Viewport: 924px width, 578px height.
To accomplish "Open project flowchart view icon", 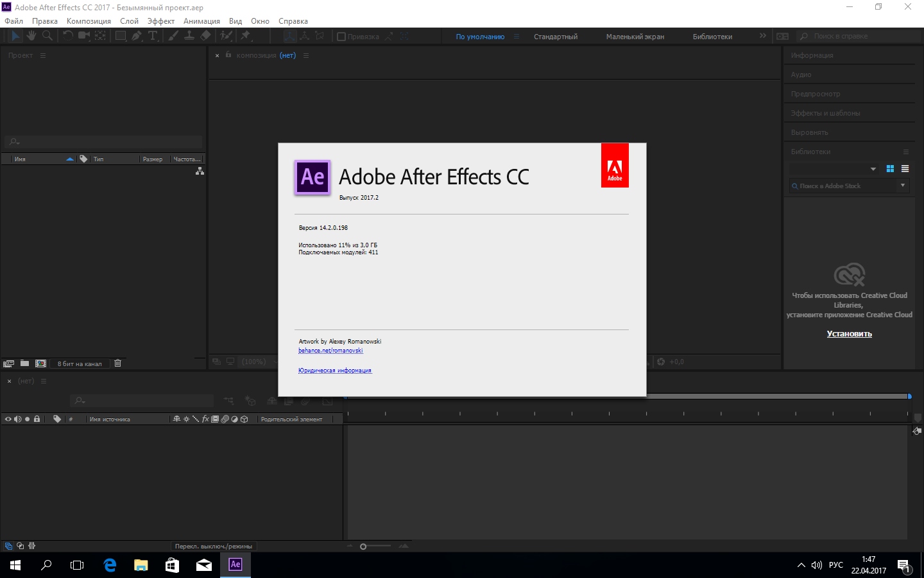I will 200,171.
